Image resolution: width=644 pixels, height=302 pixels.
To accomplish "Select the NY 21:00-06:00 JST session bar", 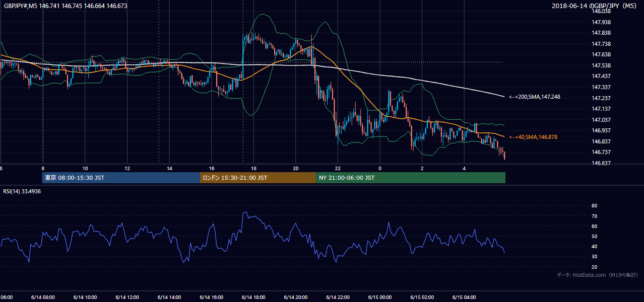I will 410,178.
